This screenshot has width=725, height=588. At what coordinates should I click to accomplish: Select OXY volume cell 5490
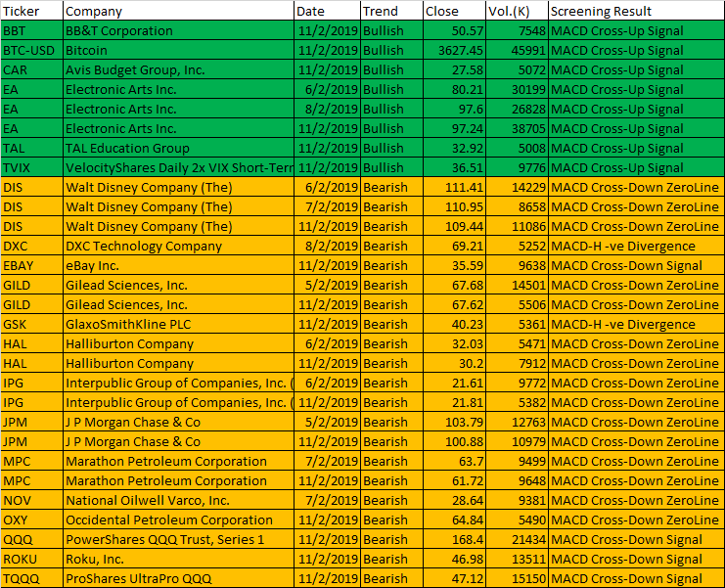[x=518, y=520]
